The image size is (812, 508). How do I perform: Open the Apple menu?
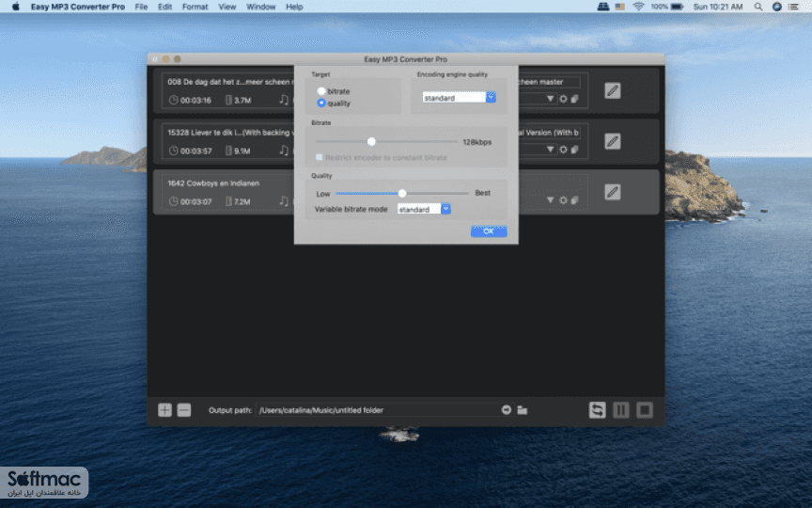[x=16, y=7]
